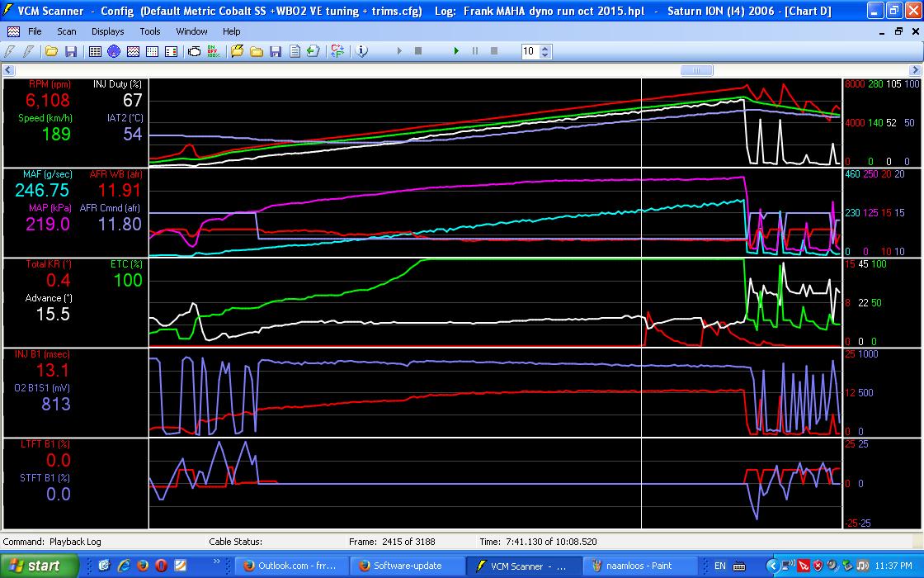Click the chart window icon left of File
This screenshot has width=924, height=578.
pos(13,31)
